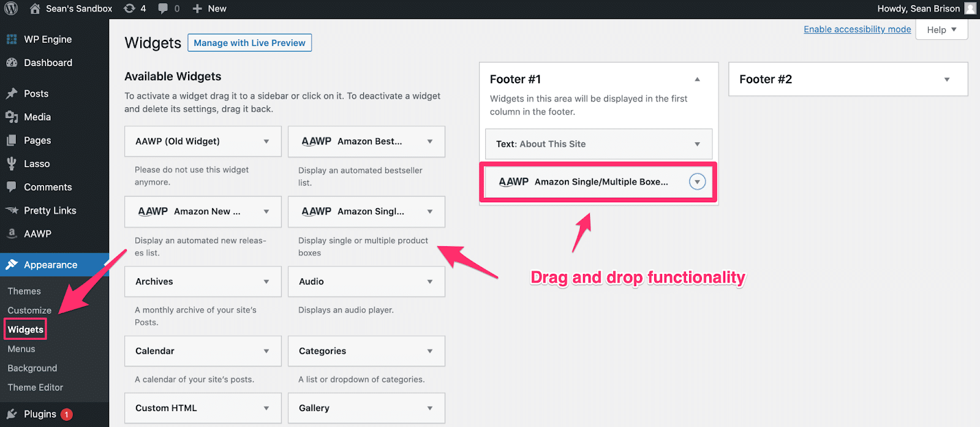Click the Appearance paintbrush icon
The image size is (980, 427).
[12, 265]
